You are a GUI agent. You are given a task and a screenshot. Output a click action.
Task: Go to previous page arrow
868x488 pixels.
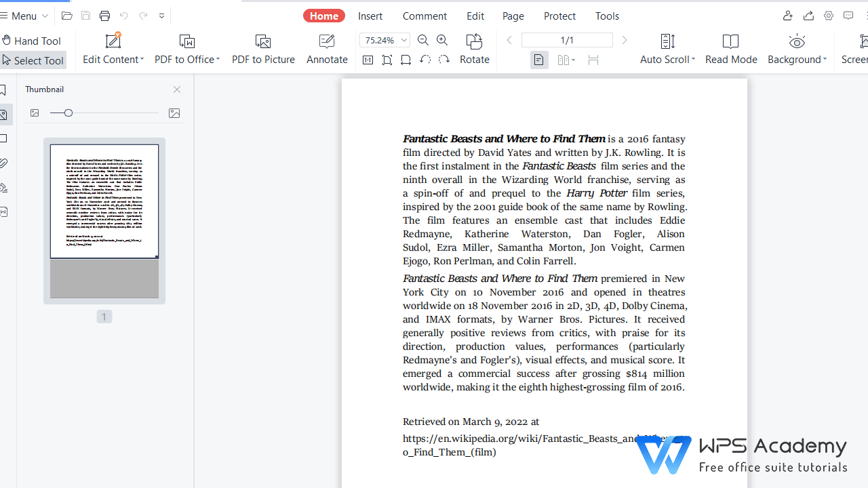[509, 41]
